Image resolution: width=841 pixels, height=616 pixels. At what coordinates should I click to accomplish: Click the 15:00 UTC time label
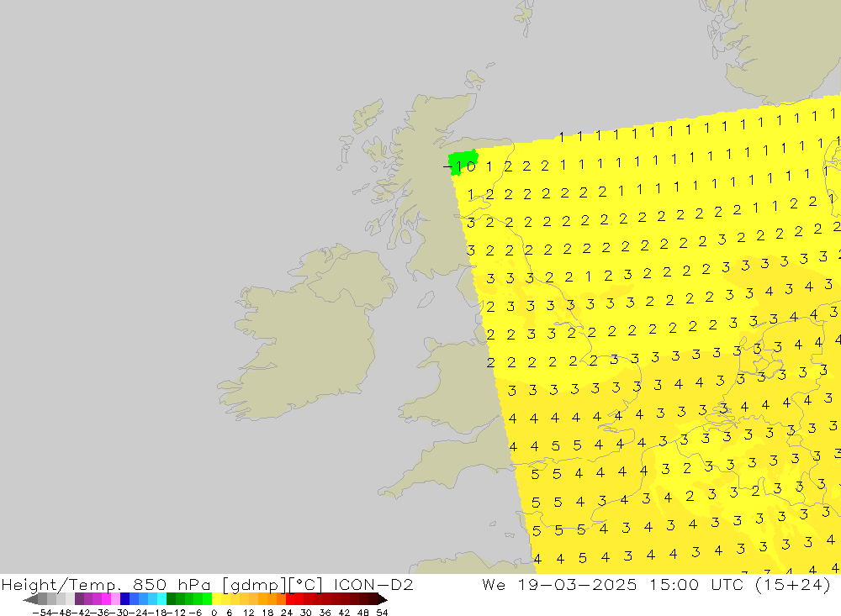click(698, 584)
